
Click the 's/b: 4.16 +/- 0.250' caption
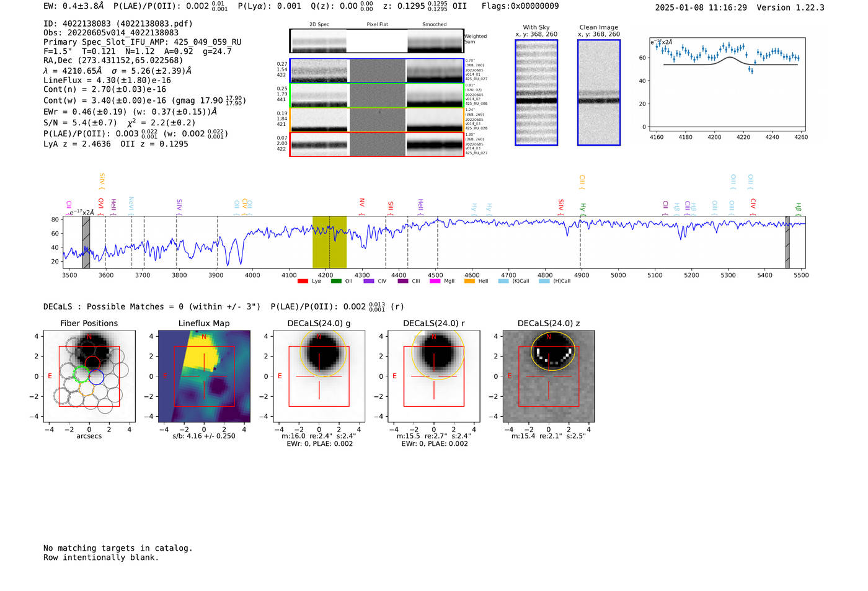(x=204, y=436)
